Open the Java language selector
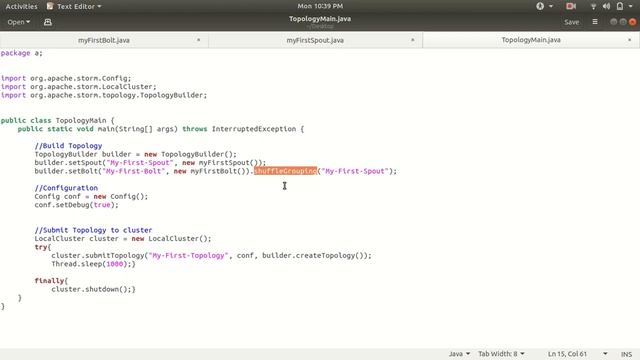Viewport: 640px width, 360px height. [x=459, y=354]
